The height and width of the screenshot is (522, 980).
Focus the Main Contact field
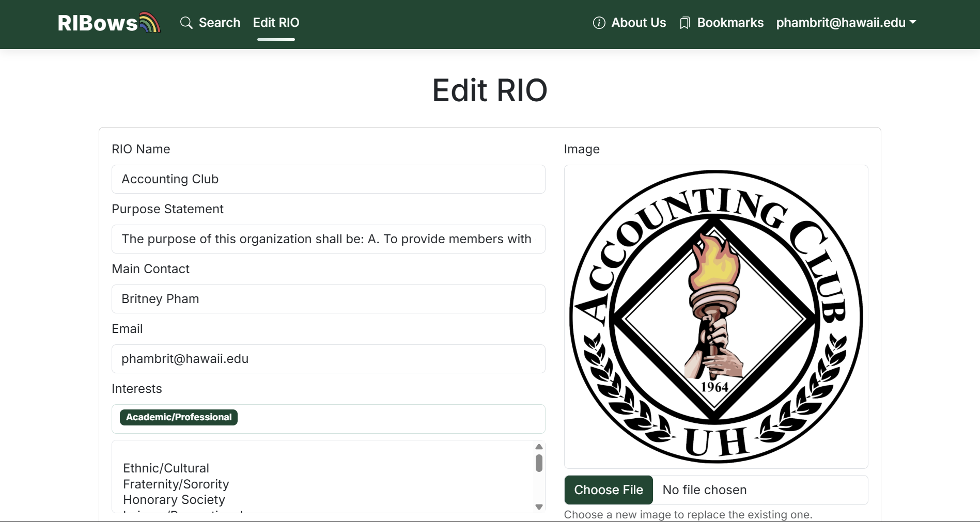coord(328,299)
